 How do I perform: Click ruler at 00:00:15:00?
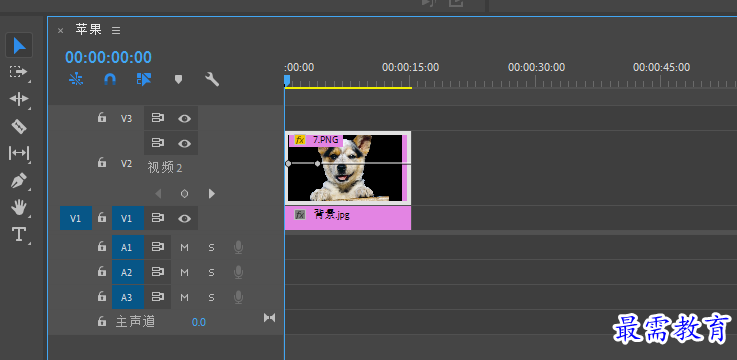click(x=410, y=67)
